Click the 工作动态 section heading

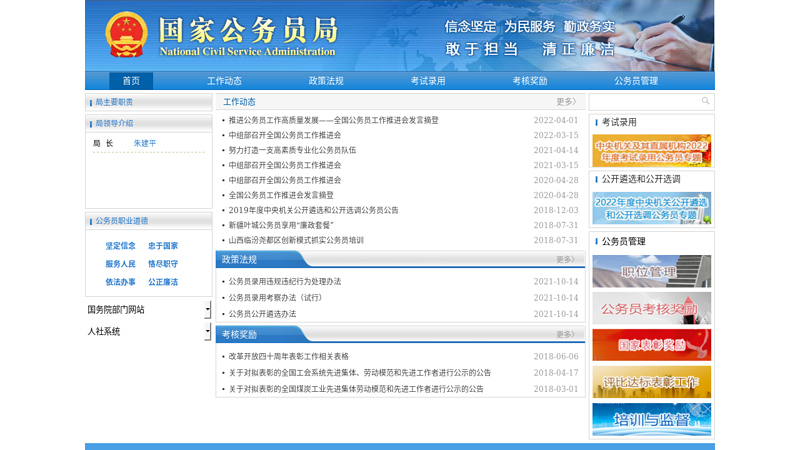239,102
